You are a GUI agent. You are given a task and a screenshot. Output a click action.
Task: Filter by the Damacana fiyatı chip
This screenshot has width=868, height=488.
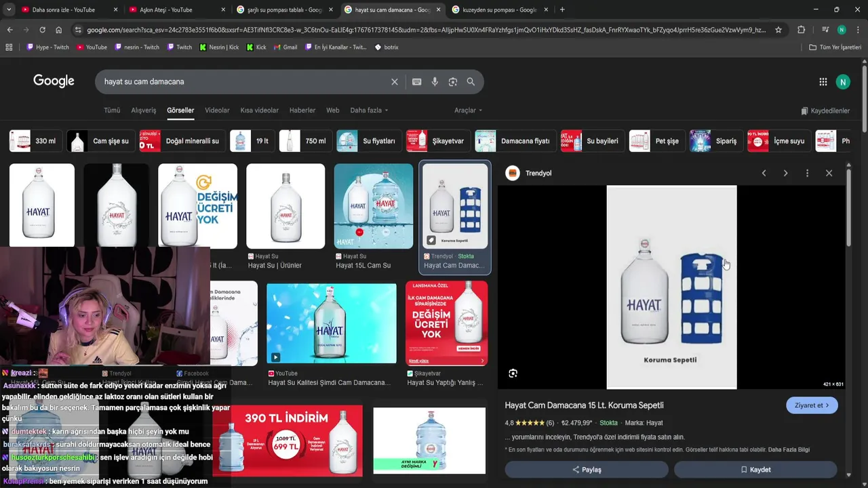[x=515, y=141]
